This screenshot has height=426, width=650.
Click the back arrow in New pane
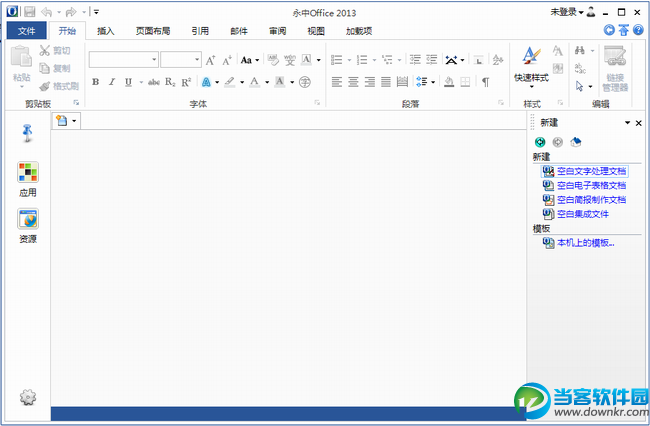540,142
